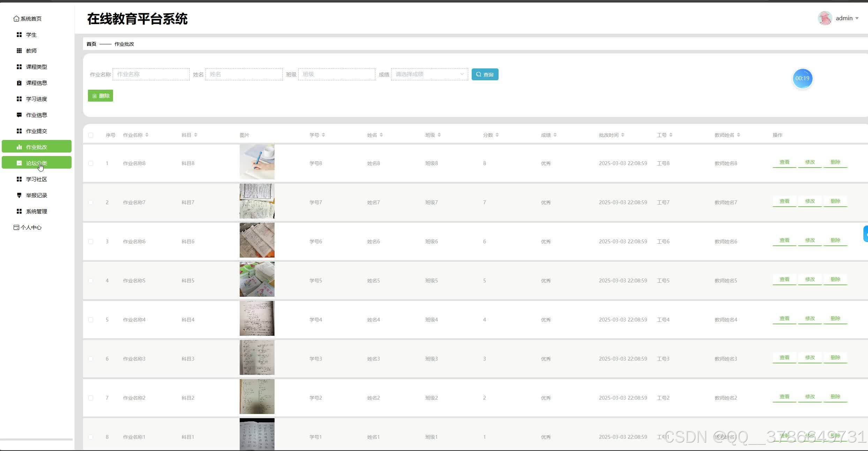Click 修改 for the 作业名称6 row
The width and height of the screenshot is (868, 451).
click(x=810, y=241)
